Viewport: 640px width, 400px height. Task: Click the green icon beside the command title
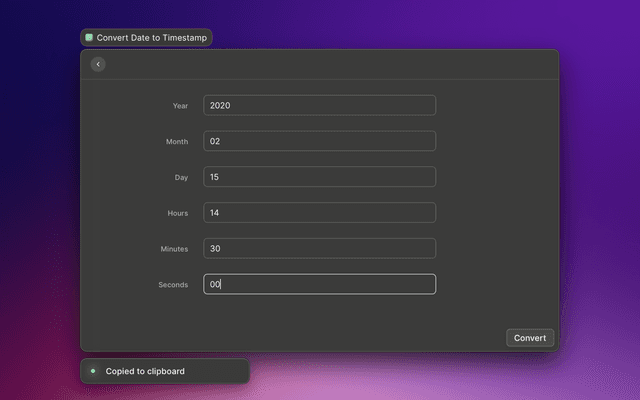coord(89,37)
